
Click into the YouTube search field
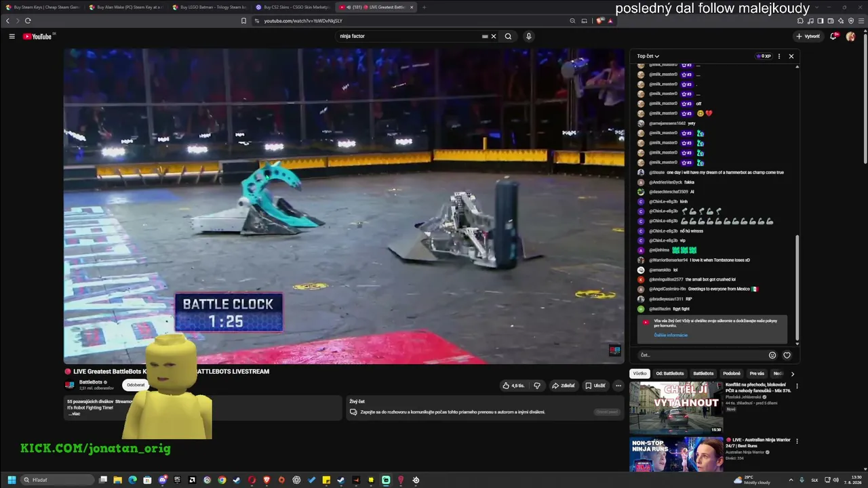408,37
